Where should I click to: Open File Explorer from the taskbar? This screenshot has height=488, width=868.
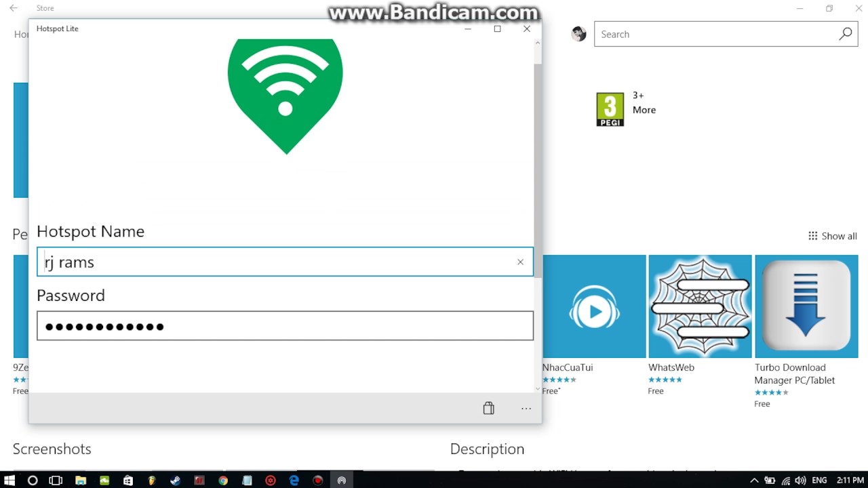[81, 481]
